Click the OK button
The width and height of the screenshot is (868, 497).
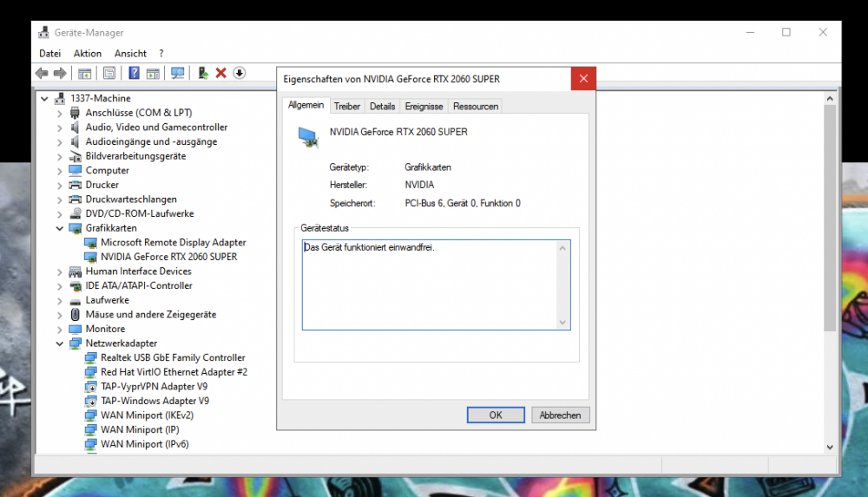click(496, 415)
